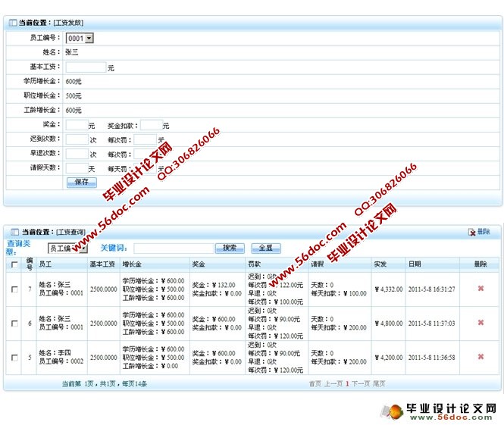
Task: Click the 工资查询 panel icon
Action: 15,232
